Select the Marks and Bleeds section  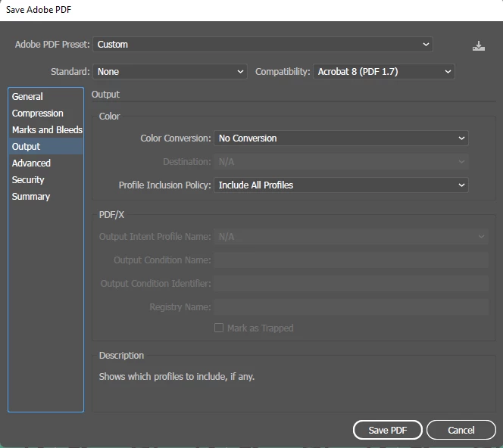[x=45, y=130]
